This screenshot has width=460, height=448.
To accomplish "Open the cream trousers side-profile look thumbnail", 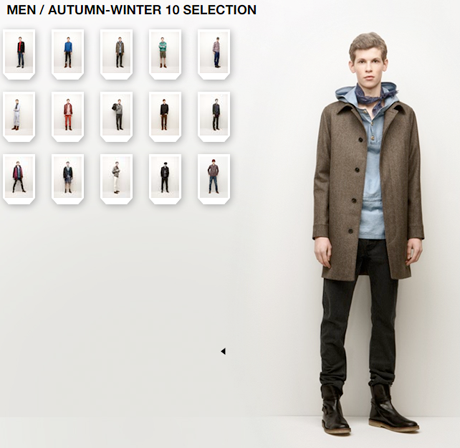I will tap(116, 179).
